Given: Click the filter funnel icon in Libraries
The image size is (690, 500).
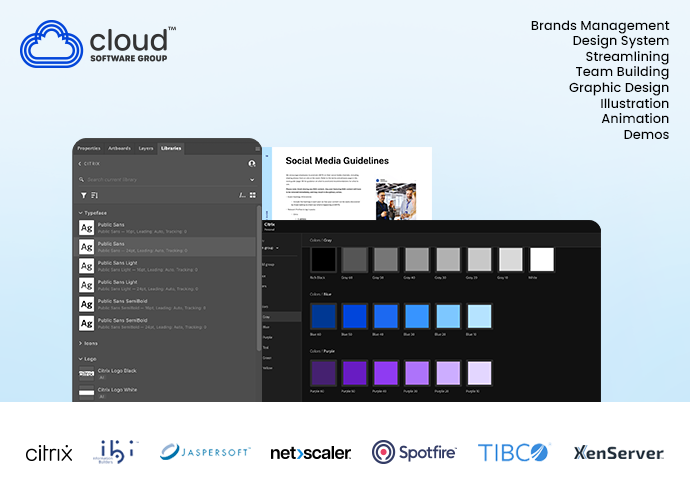Looking at the screenshot, I should [x=82, y=195].
